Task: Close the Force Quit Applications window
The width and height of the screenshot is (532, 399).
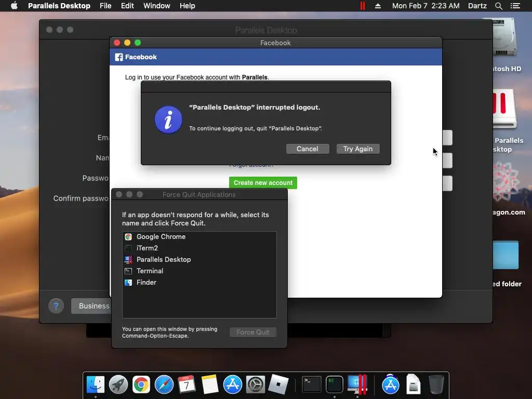Action: 119,194
